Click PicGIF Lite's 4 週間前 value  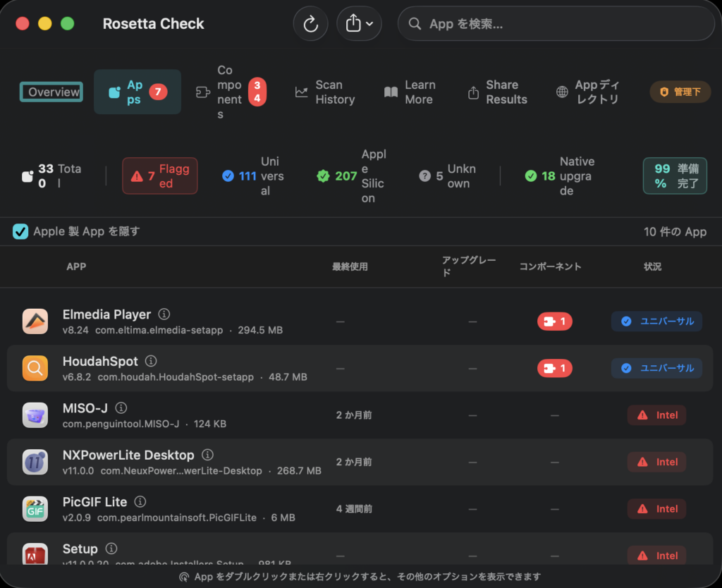click(x=354, y=509)
